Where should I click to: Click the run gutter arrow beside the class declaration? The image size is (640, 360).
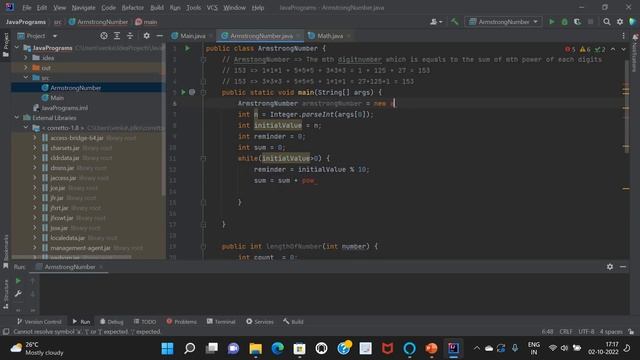pyautogui.click(x=187, y=48)
